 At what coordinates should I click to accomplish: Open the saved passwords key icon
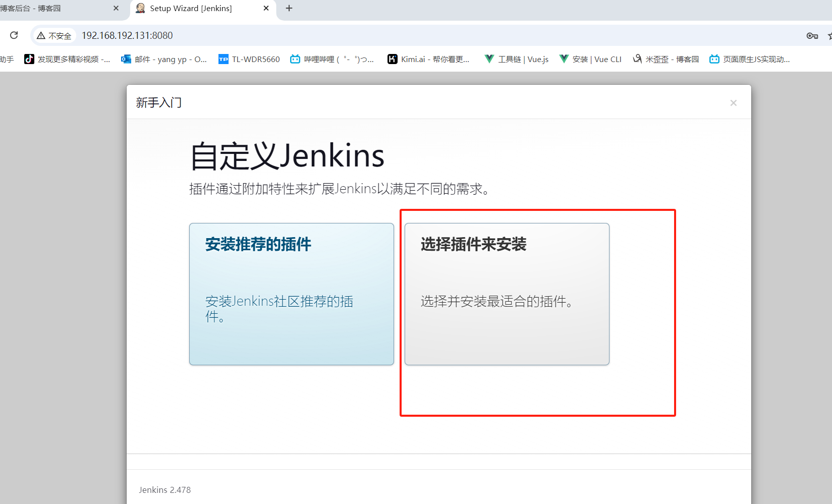812,35
